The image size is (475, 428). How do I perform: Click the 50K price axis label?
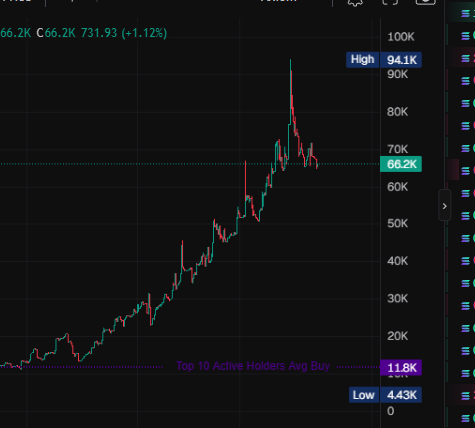(x=397, y=223)
